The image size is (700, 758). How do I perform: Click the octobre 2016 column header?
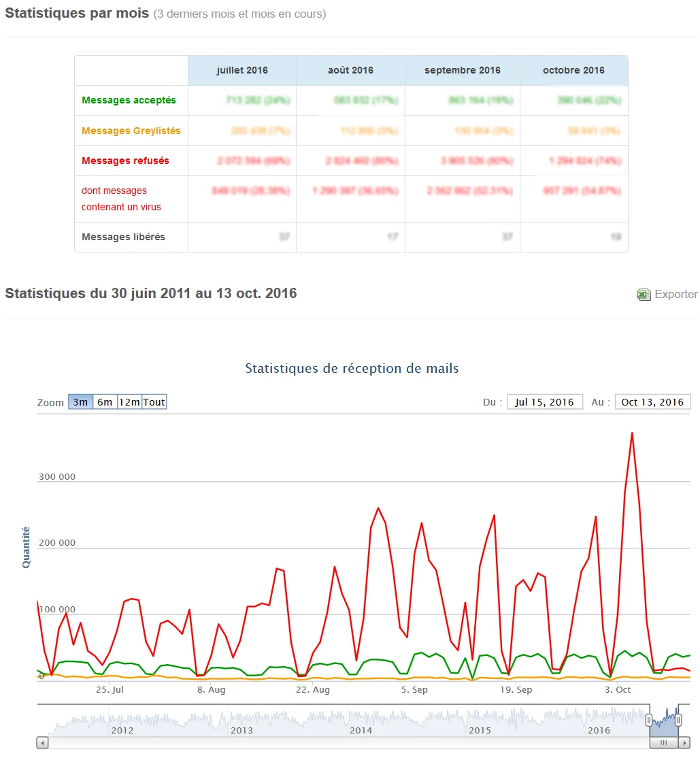point(574,70)
